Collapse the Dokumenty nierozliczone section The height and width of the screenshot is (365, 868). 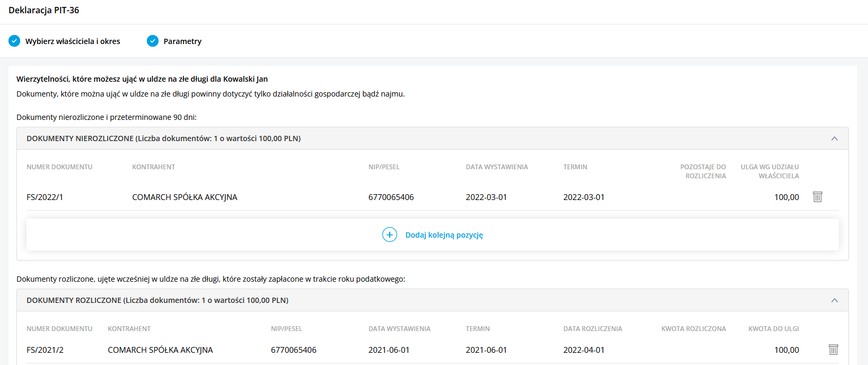834,138
